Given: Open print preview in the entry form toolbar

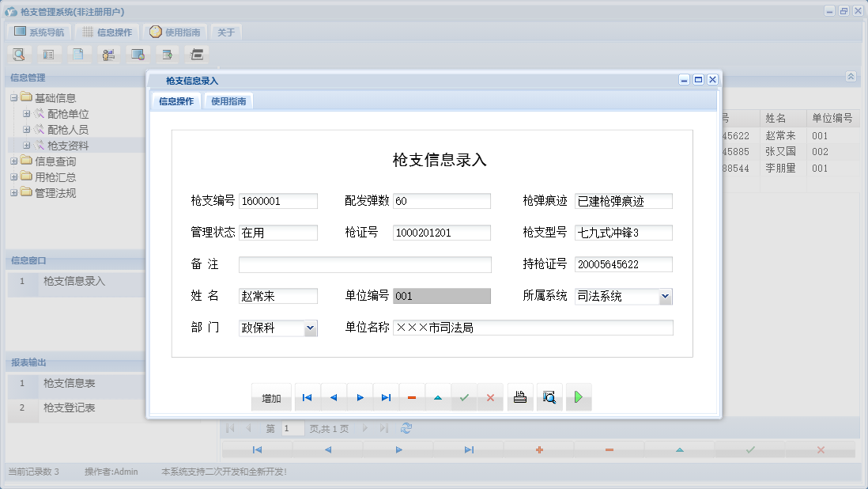Looking at the screenshot, I should pyautogui.click(x=549, y=397).
